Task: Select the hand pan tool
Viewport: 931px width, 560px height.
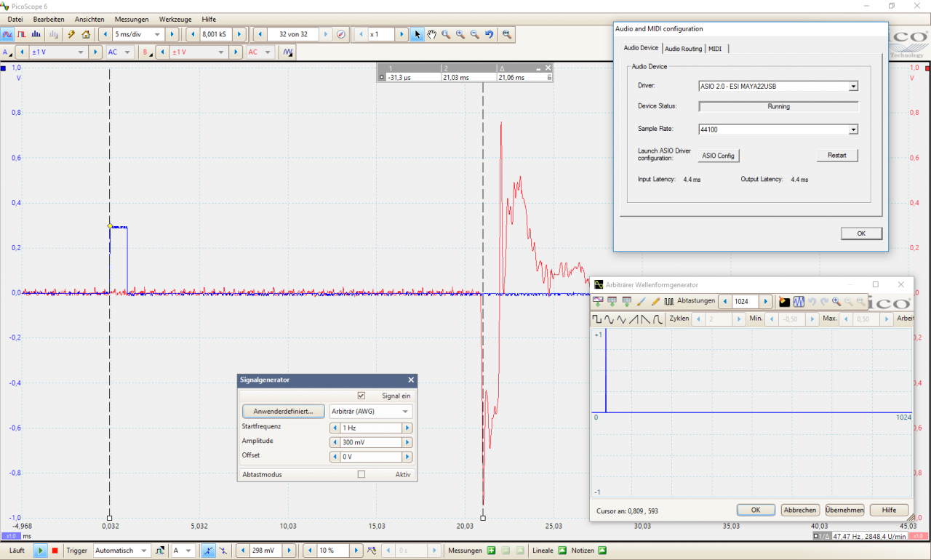Action: coord(431,34)
